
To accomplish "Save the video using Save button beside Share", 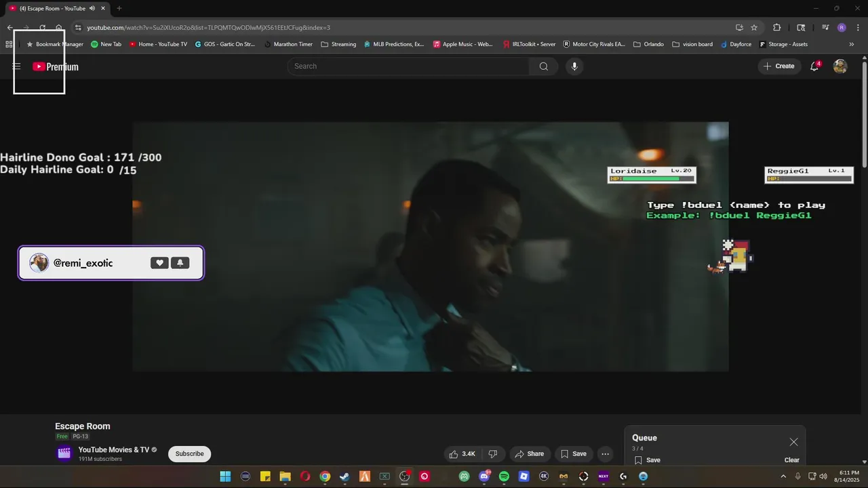I will tap(573, 454).
